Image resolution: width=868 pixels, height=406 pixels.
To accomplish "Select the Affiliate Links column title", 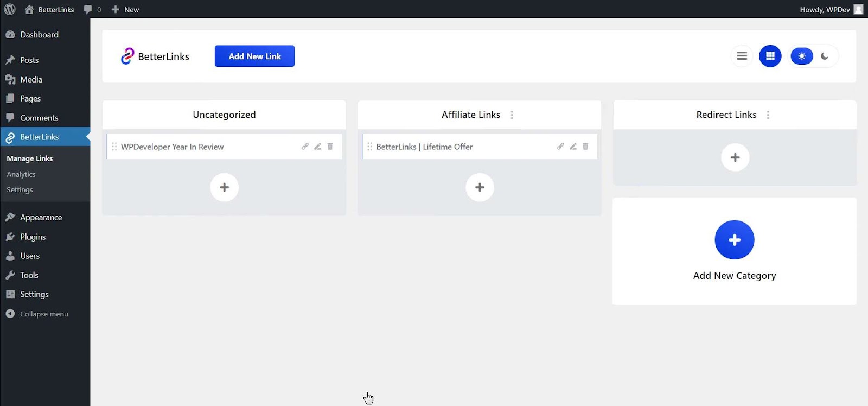I will click(471, 115).
